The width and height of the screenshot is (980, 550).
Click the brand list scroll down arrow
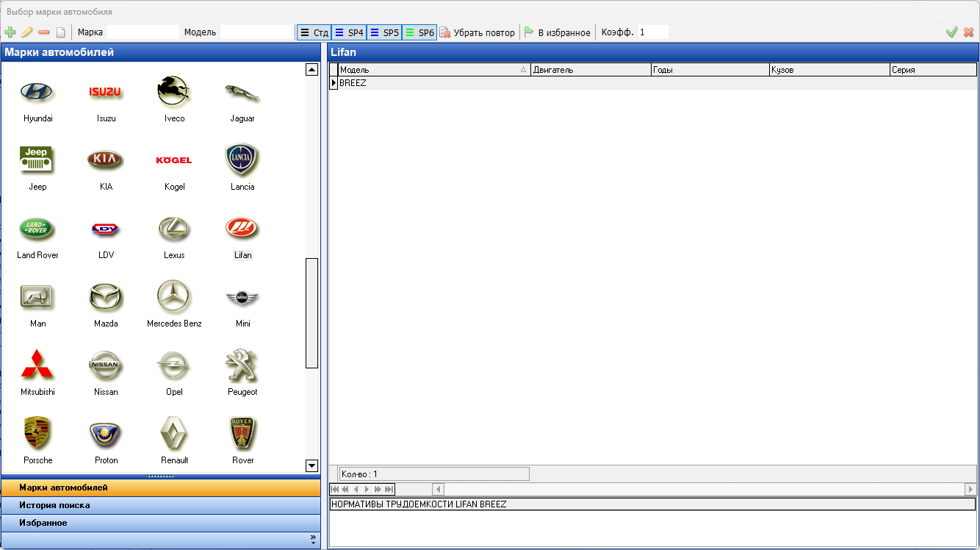311,465
